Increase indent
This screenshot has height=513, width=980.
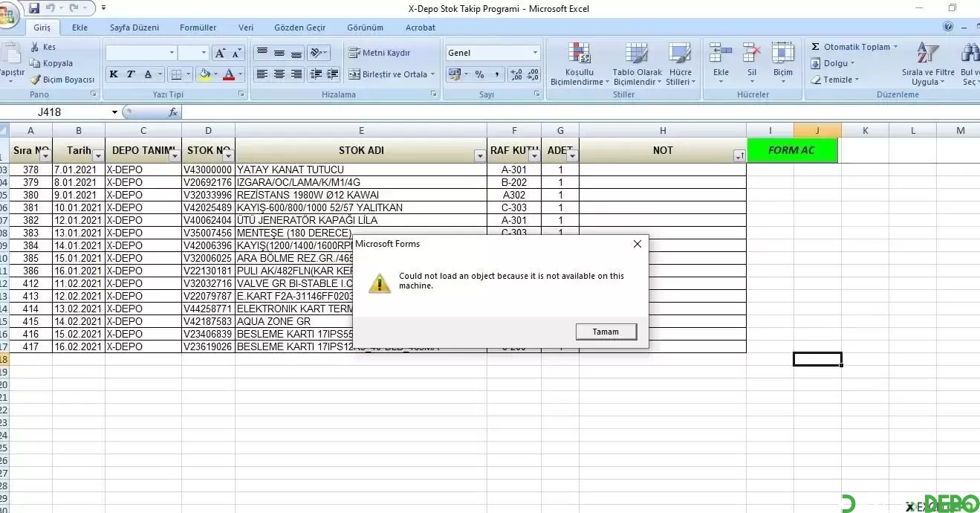[x=332, y=74]
